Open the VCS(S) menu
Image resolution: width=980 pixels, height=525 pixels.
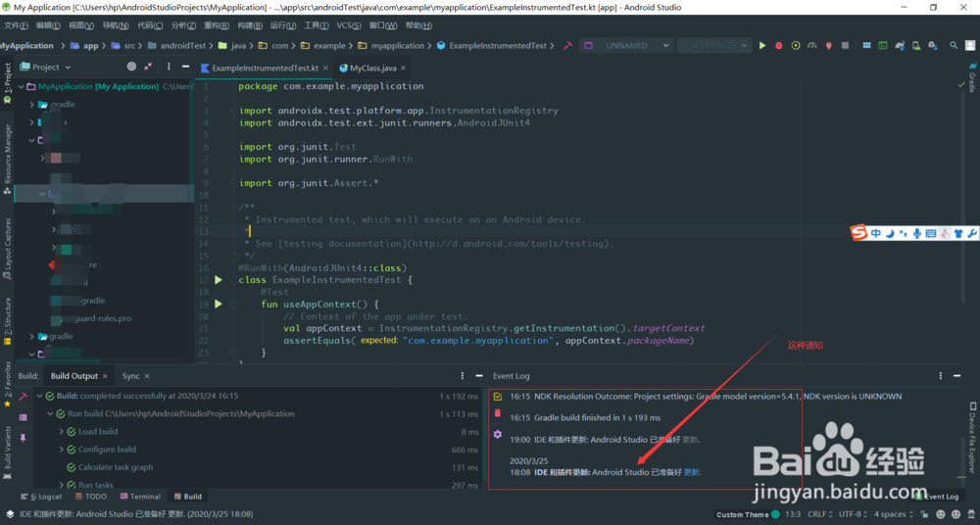point(349,25)
